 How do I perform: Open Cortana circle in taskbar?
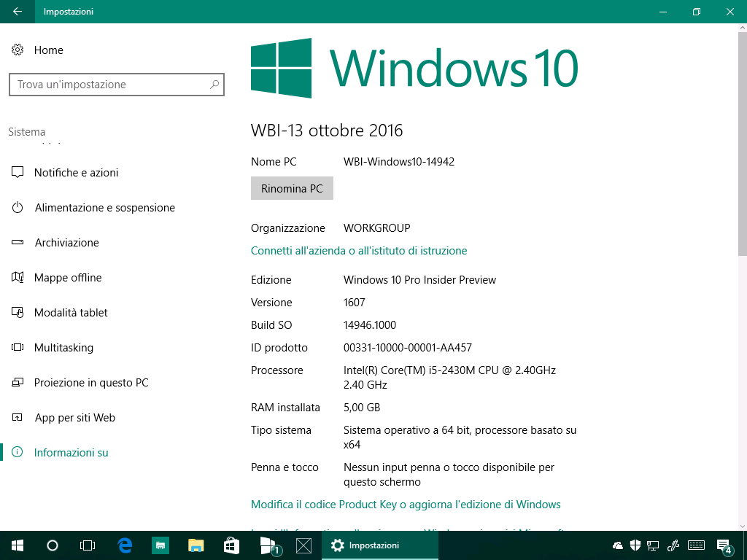click(53, 545)
